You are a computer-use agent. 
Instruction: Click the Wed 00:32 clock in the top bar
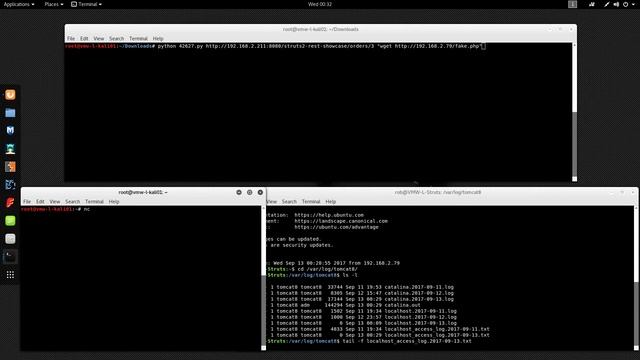[x=320, y=4]
